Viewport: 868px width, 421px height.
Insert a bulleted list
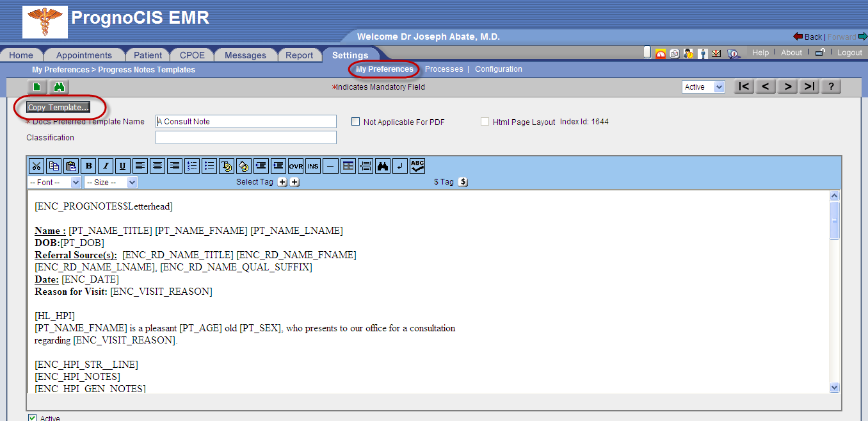pyautogui.click(x=209, y=166)
